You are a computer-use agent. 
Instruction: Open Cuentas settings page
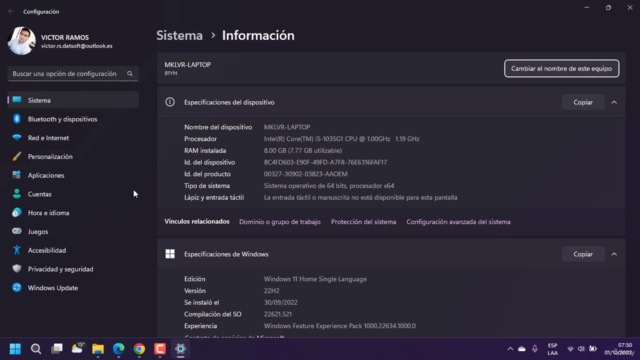coord(73,194)
